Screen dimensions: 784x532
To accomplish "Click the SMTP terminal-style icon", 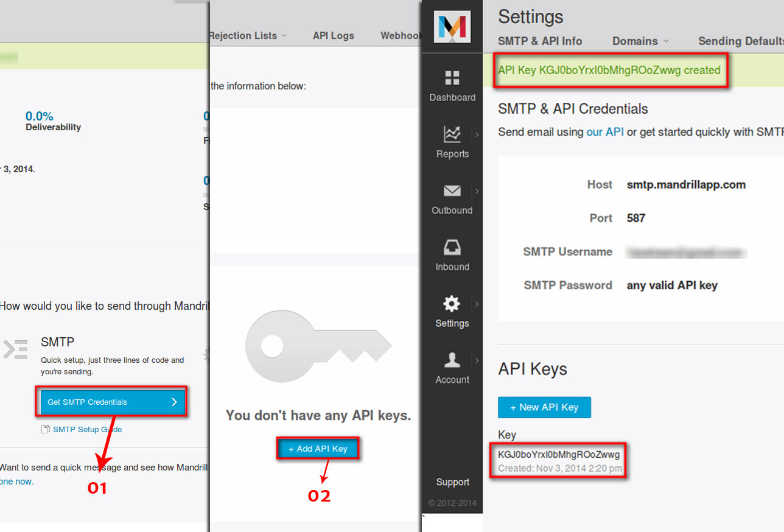I will pos(15,349).
